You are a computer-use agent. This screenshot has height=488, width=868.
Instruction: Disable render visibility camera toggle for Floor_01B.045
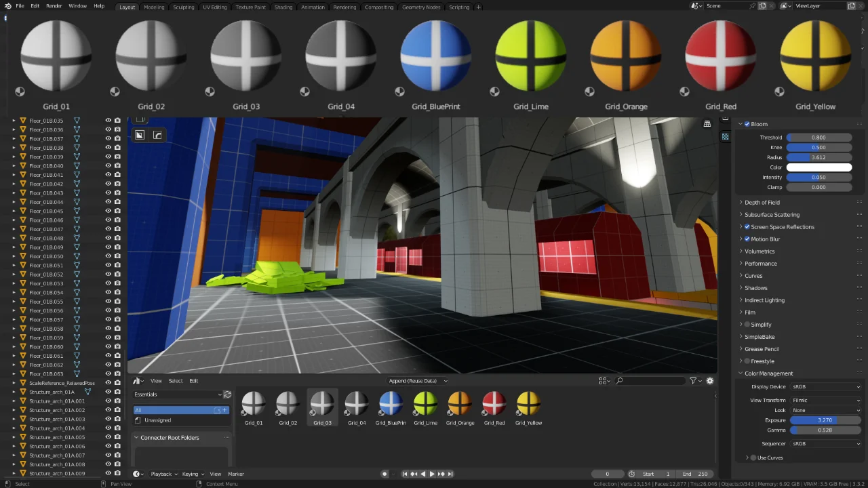tap(117, 211)
